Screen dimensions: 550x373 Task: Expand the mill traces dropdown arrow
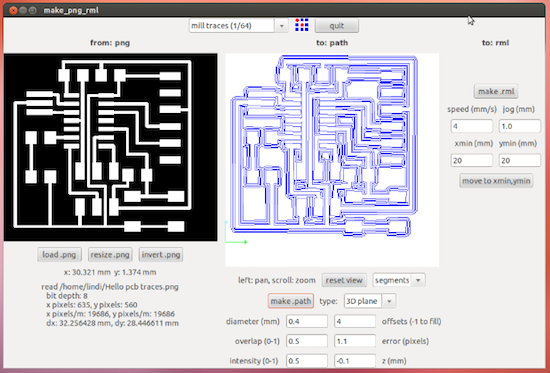click(x=281, y=26)
